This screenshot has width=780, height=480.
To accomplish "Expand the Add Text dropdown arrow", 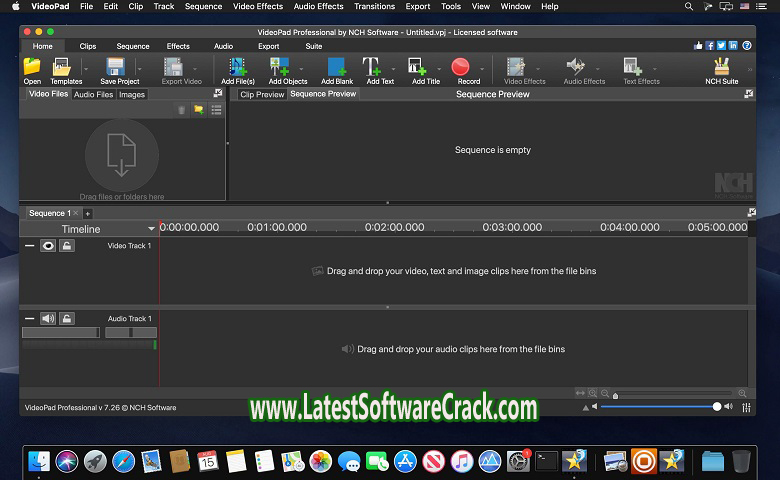I will pyautogui.click(x=393, y=69).
